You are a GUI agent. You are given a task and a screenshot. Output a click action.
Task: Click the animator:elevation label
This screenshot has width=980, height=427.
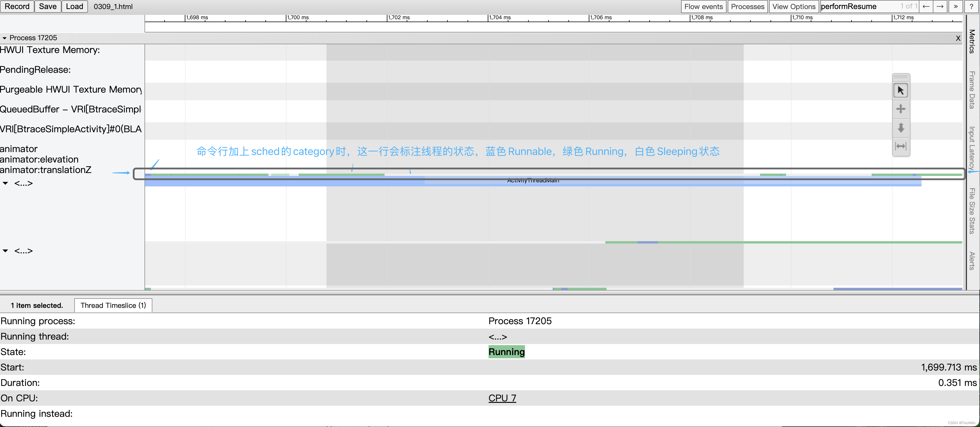tap(39, 159)
